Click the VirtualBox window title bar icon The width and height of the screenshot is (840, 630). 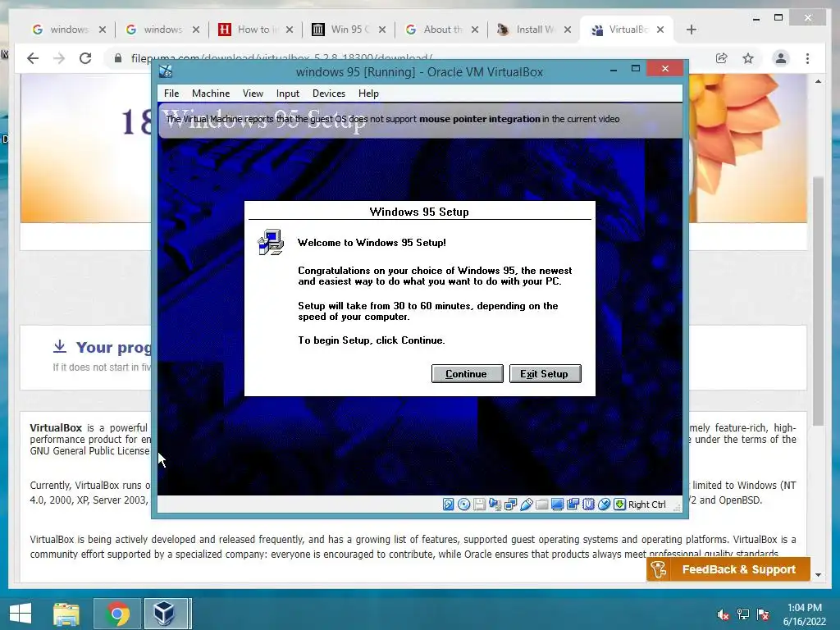coord(166,71)
